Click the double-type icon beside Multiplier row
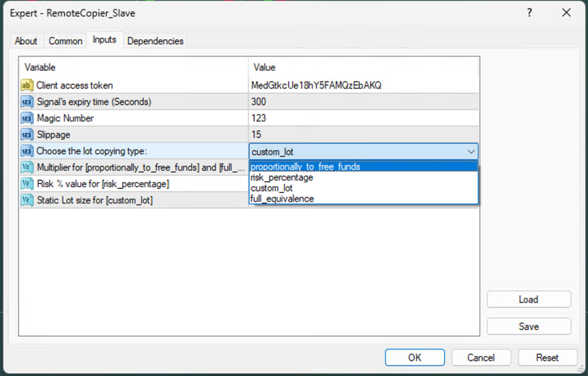 click(27, 168)
